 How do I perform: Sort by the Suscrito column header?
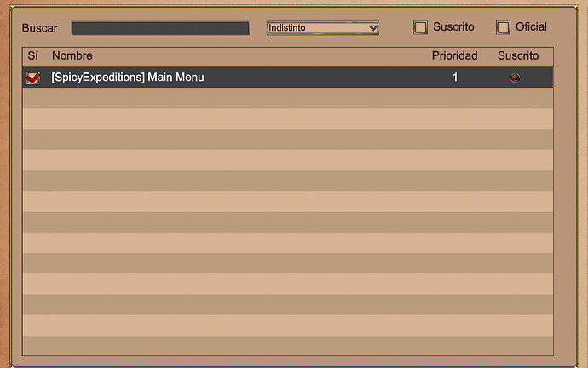point(518,55)
